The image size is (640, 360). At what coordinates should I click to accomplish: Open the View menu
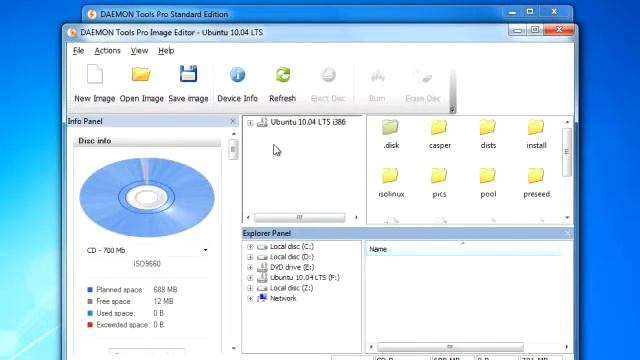(x=139, y=51)
